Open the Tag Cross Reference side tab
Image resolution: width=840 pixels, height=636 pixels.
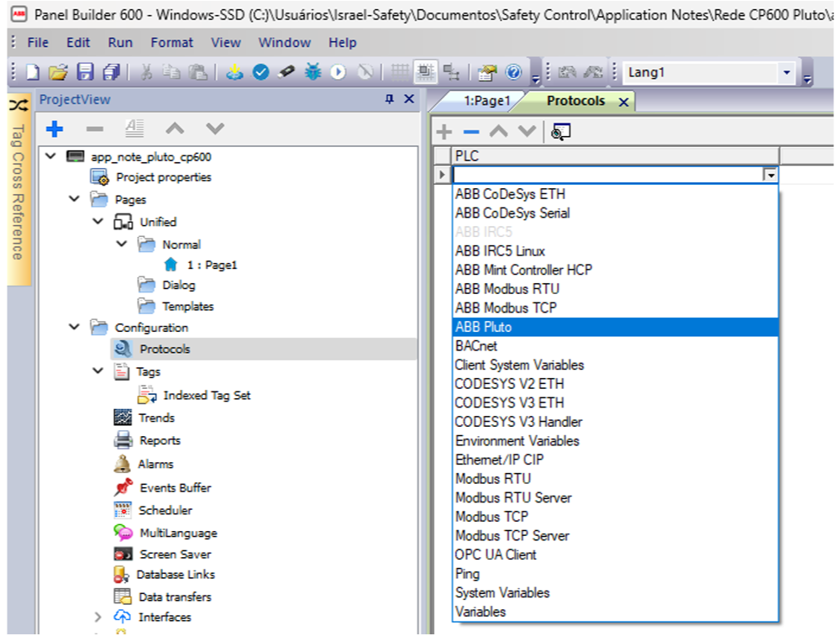[18, 192]
